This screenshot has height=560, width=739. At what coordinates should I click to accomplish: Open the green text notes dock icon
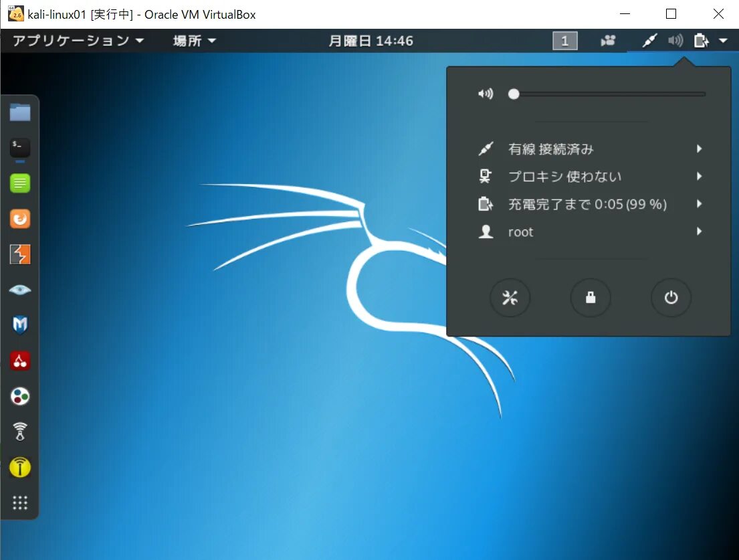click(20, 183)
